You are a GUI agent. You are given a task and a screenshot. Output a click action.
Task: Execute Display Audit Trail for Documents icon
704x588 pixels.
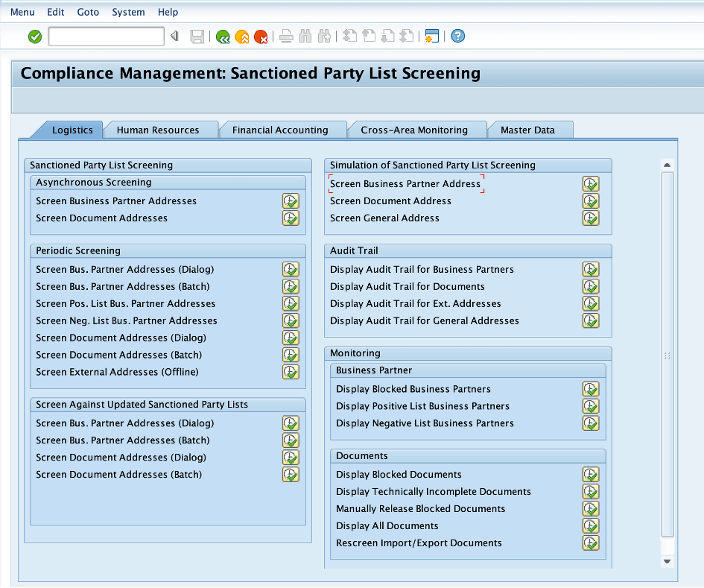[x=591, y=287]
